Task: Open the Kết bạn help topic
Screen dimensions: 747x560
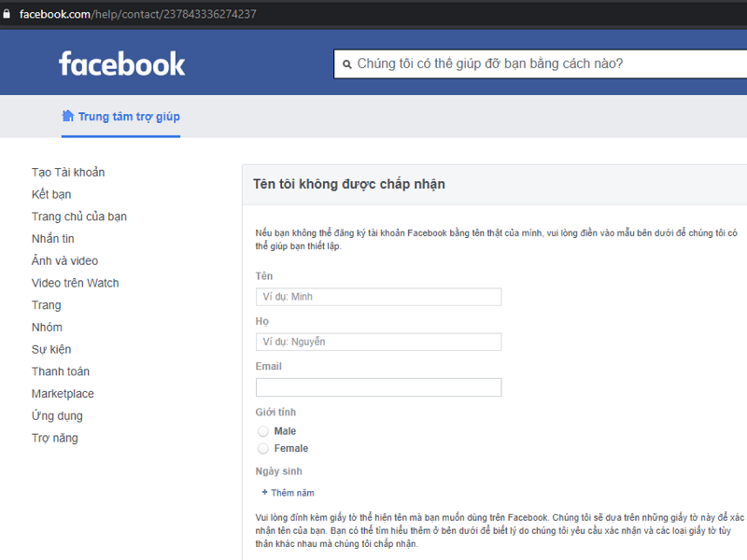Action: pyautogui.click(x=51, y=194)
